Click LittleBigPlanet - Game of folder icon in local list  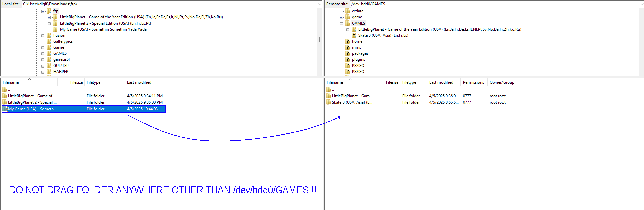tap(5, 96)
